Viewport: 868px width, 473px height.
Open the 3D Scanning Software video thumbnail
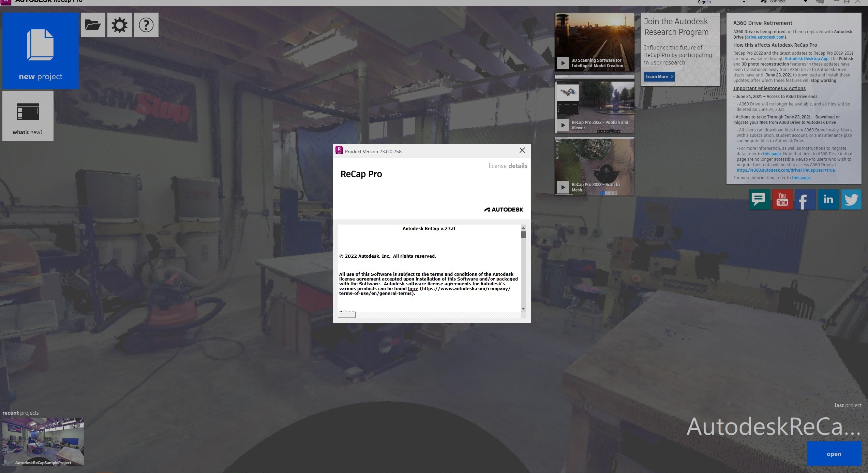coord(595,42)
